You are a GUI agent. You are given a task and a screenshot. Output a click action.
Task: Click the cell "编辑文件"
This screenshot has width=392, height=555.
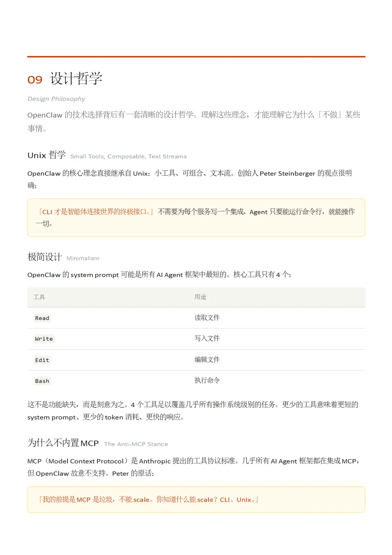207,360
